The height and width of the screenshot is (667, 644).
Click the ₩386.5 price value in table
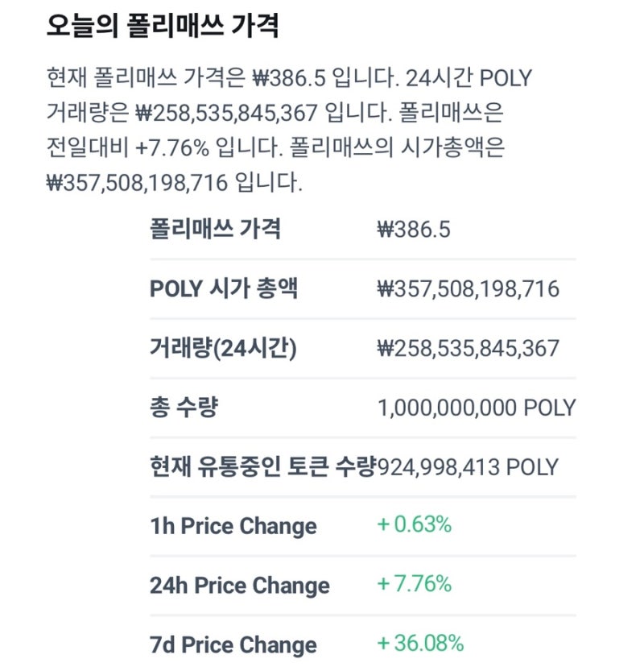pyautogui.click(x=414, y=230)
